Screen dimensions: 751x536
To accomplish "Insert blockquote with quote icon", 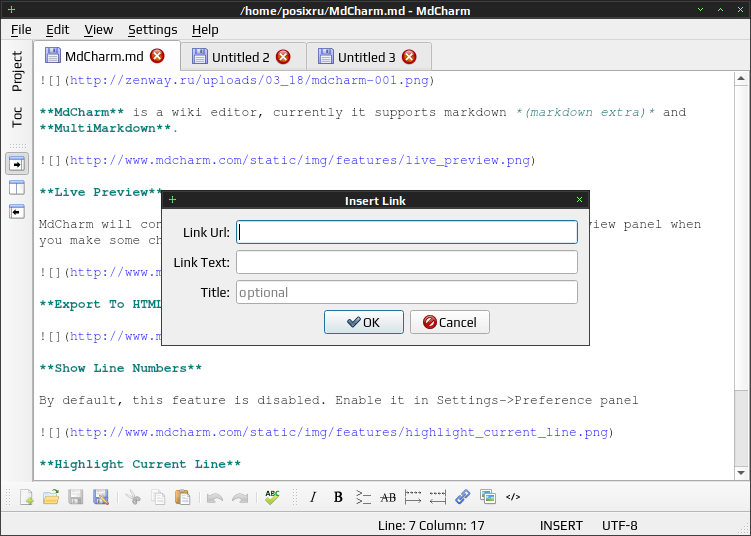I will point(363,497).
